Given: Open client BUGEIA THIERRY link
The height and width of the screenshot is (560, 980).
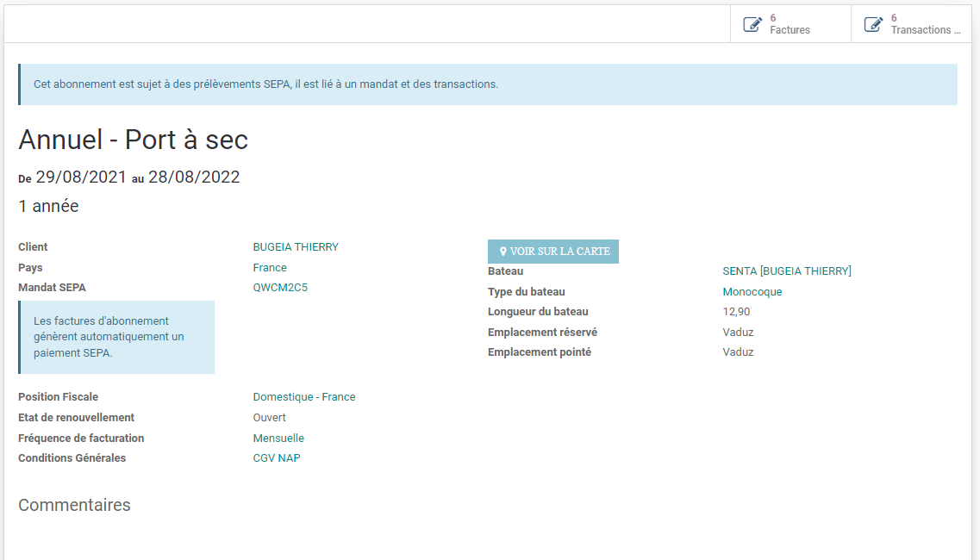Looking at the screenshot, I should coord(296,247).
